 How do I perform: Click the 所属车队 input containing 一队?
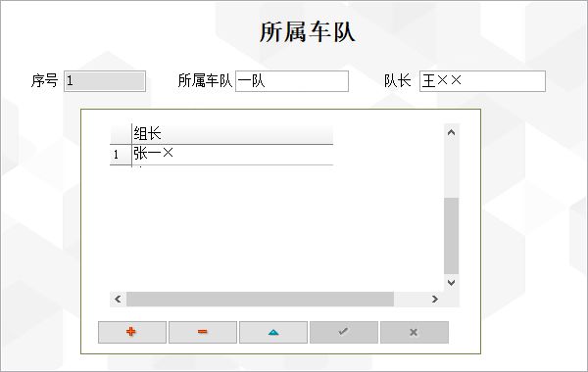292,81
